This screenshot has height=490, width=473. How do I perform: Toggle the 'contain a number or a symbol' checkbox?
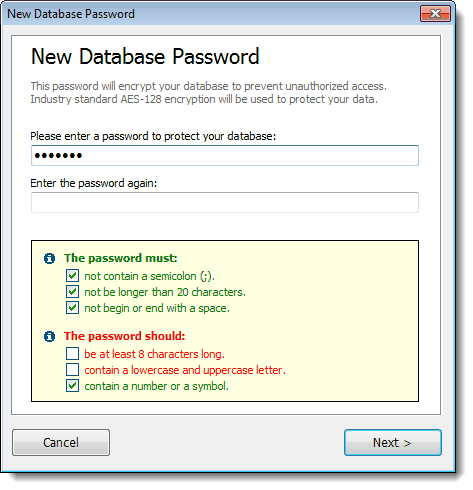[72, 386]
